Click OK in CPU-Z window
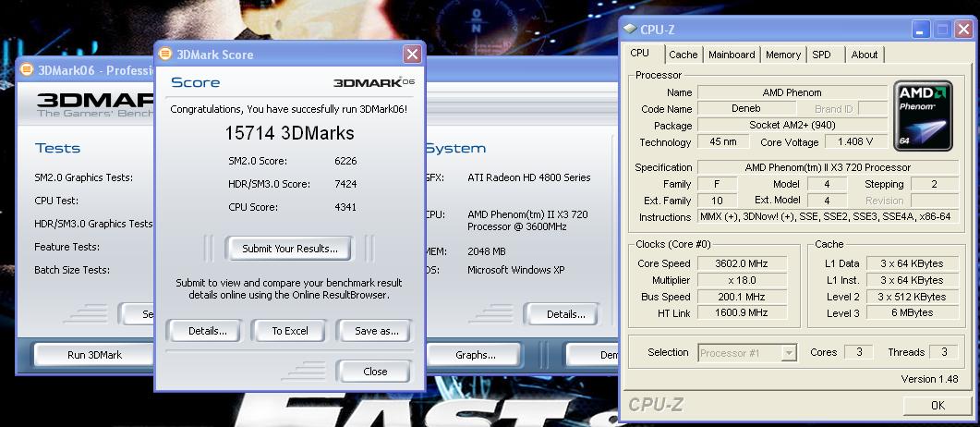This screenshot has width=980, height=427. [x=938, y=405]
